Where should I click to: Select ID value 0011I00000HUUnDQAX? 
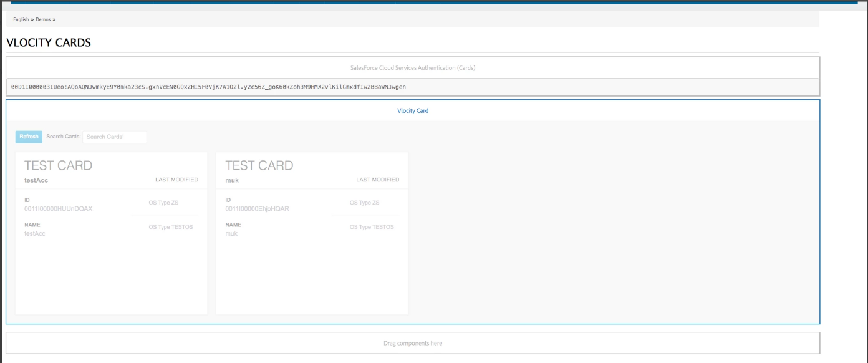(59, 208)
